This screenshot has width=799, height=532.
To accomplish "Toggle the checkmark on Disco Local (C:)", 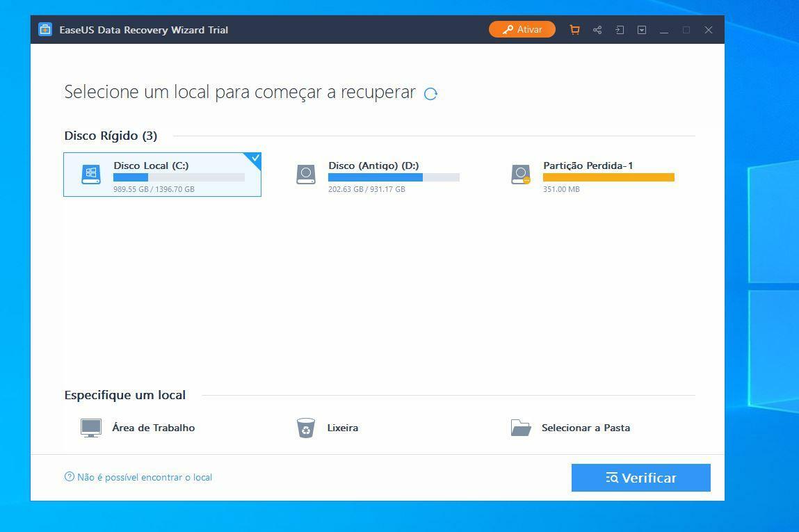I will coord(255,159).
